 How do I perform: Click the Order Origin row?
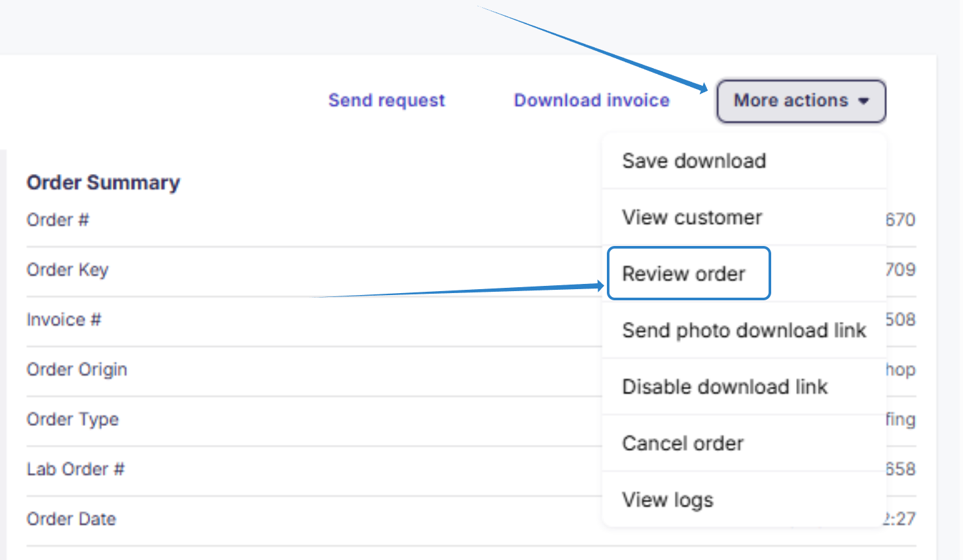point(77,370)
